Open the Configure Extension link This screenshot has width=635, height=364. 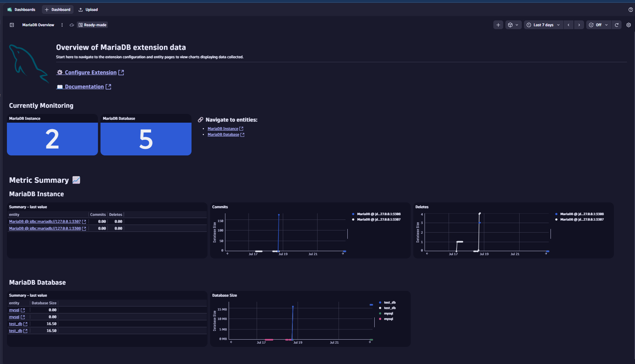[91, 72]
